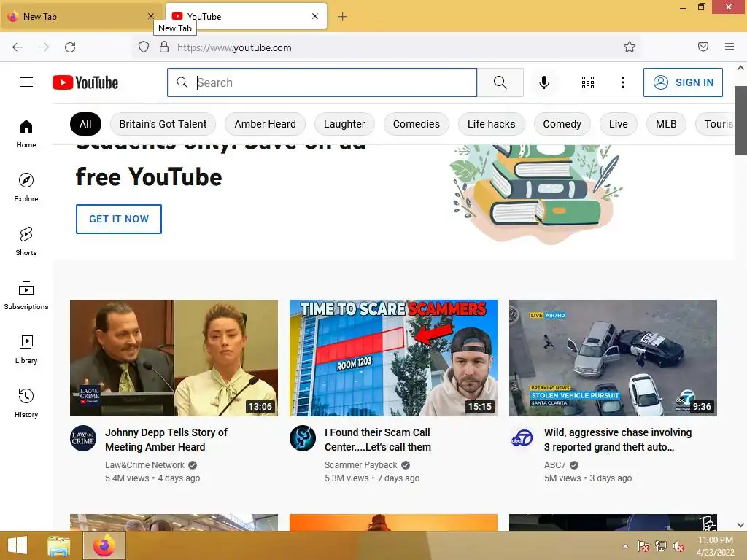Open tracking protection shield icon
The image size is (747, 560).
[x=144, y=47]
